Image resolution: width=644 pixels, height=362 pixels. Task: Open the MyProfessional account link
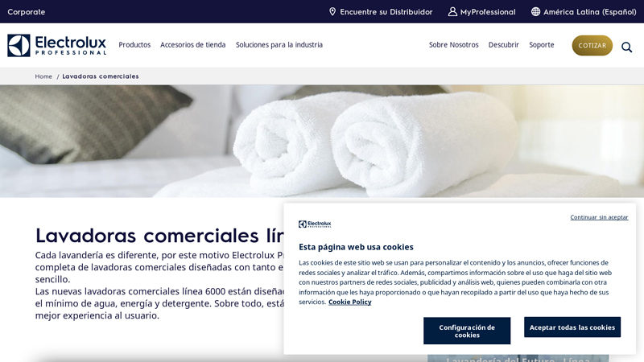click(x=488, y=12)
